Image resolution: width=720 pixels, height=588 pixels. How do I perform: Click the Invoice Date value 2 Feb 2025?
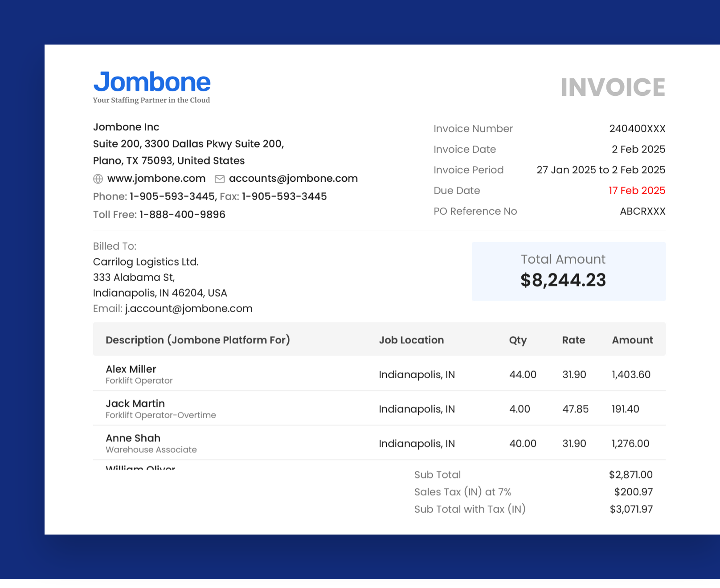(638, 149)
